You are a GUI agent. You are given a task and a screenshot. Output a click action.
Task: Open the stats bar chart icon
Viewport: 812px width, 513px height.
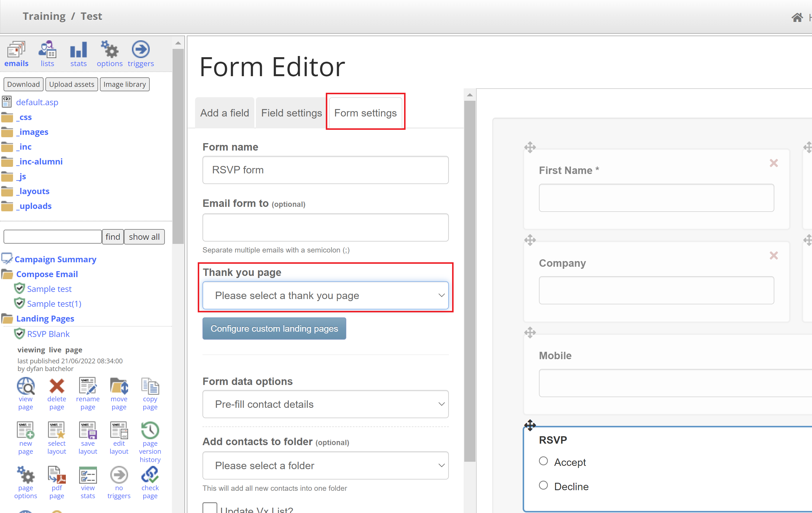(x=79, y=50)
